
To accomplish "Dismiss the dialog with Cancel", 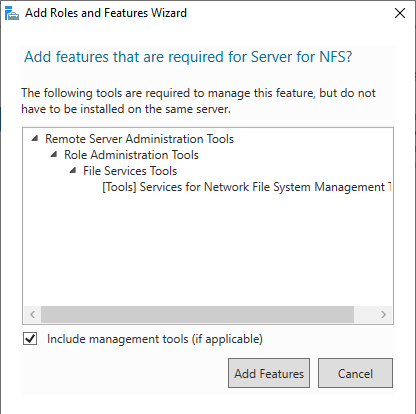I will coord(355,373).
